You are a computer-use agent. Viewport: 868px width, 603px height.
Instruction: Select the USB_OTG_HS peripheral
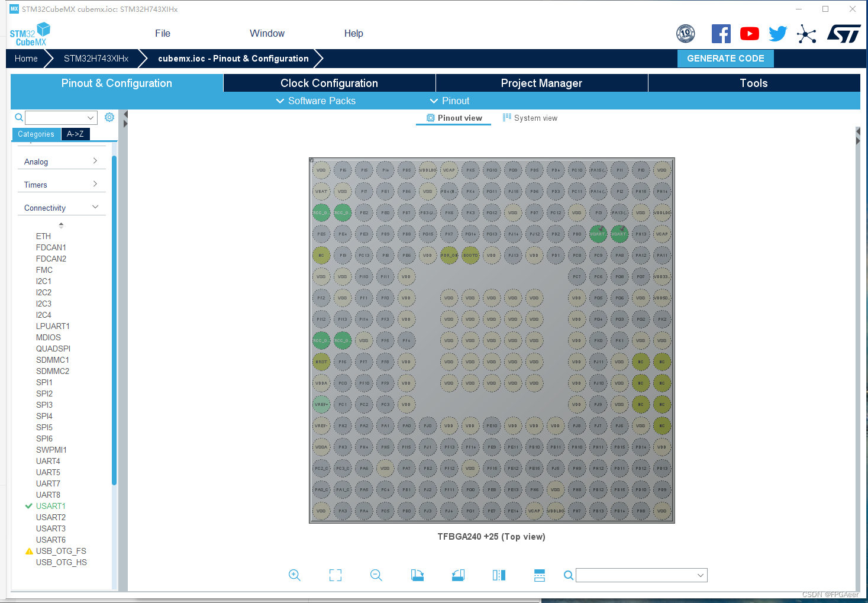click(62, 562)
